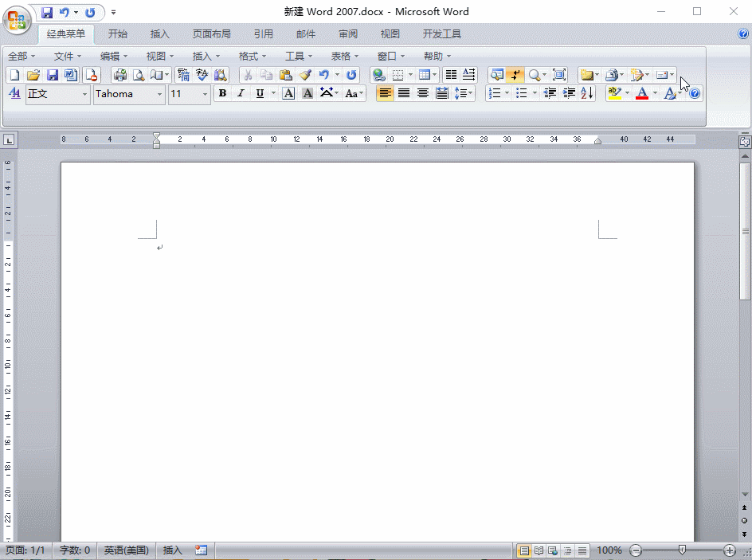Click the Sort A-Z icon
The height and width of the screenshot is (560, 752).
click(x=587, y=93)
